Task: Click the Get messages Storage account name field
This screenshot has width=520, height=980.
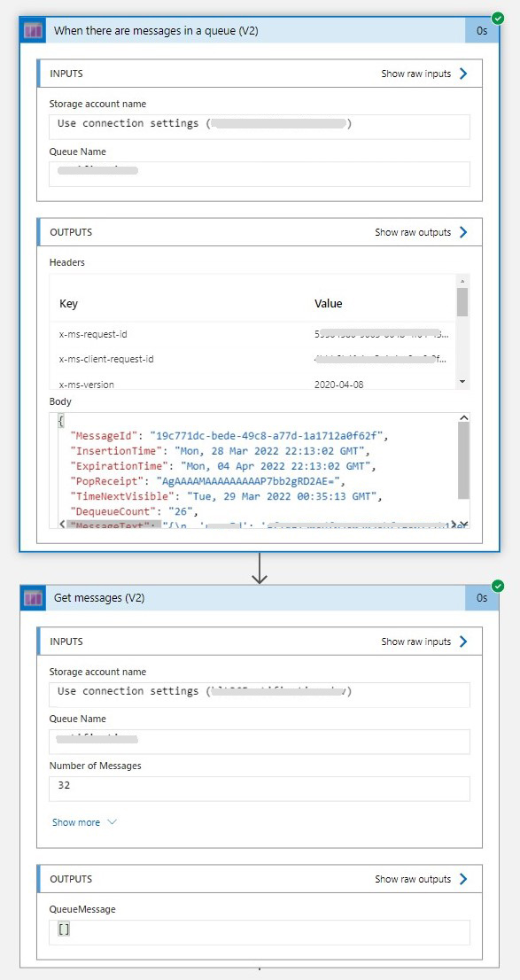Action: pos(260,695)
